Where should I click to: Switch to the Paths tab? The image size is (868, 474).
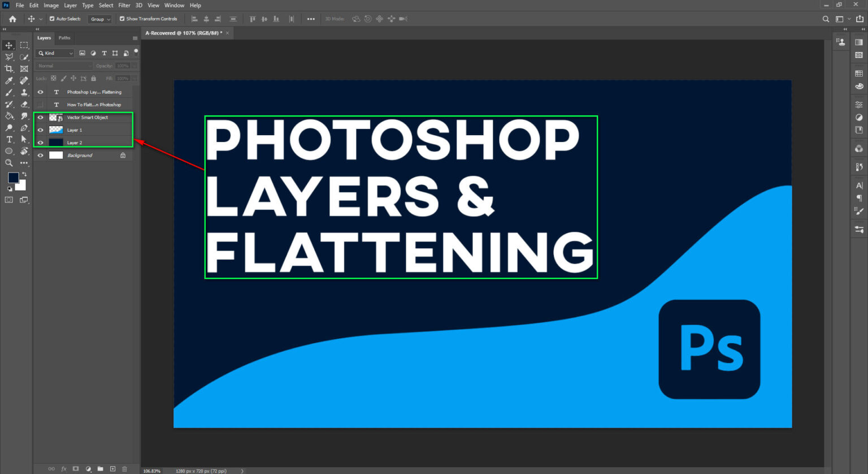click(x=64, y=38)
